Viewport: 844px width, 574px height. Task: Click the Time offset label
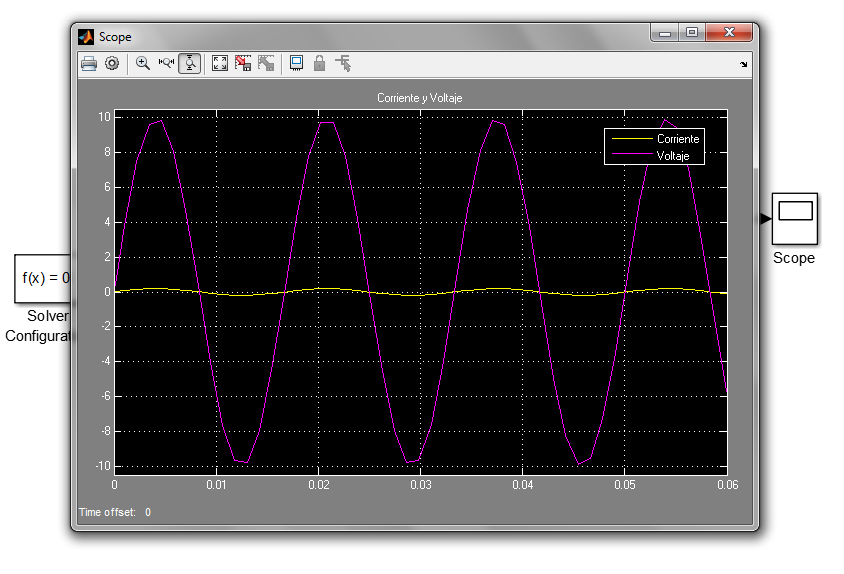tap(107, 512)
